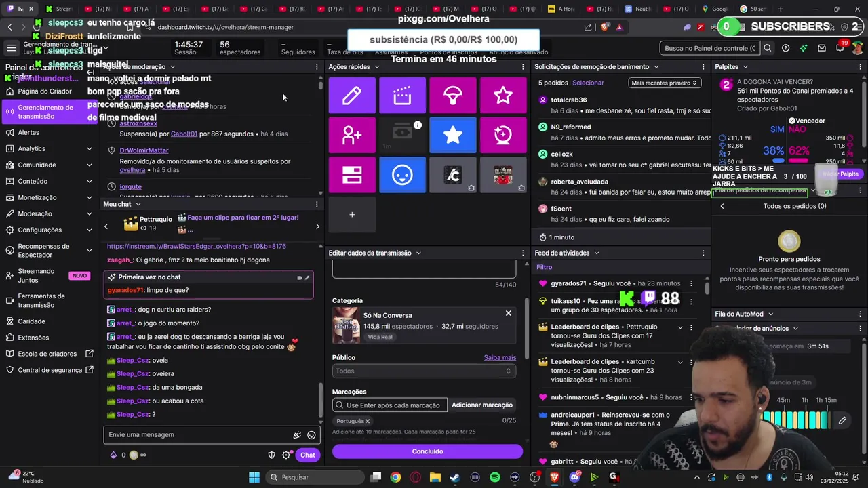
Task: Expand the kartcumb Leaderboard de clipes entry
Action: [680, 362]
